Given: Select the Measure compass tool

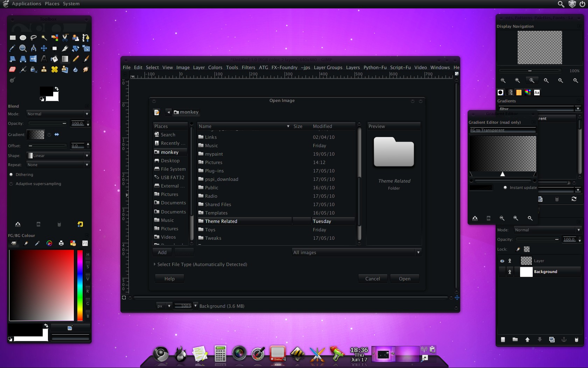Looking at the screenshot, I should (34, 48).
